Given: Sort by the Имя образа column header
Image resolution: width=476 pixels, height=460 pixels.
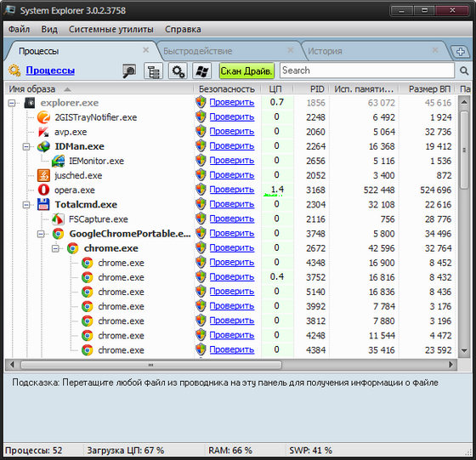Looking at the screenshot, I should coord(99,89).
